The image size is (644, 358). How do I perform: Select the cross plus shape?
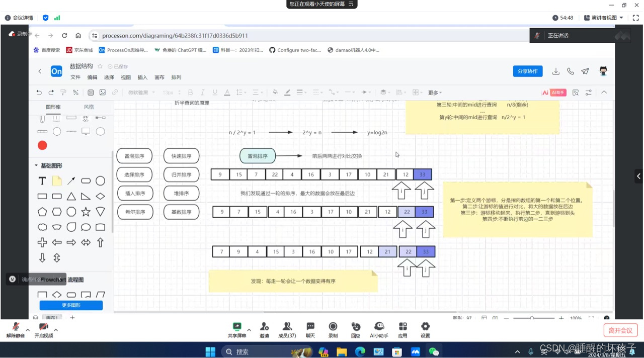[42, 242]
